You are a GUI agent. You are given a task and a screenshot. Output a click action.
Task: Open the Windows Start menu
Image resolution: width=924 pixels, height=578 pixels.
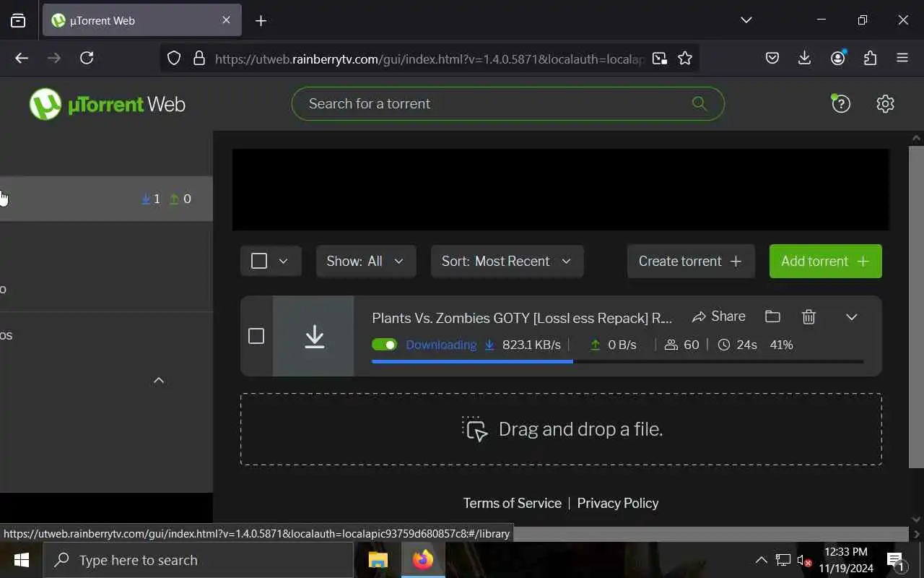coord(21,560)
